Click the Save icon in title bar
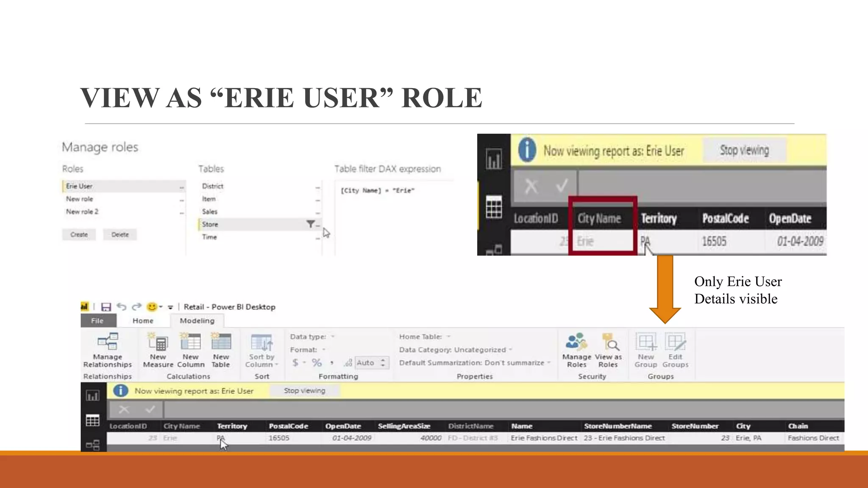Image resolution: width=868 pixels, height=488 pixels. pos(106,307)
